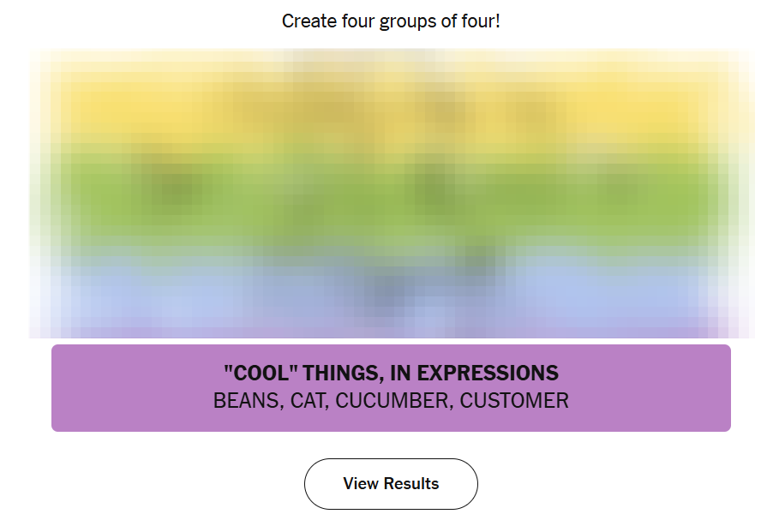
Task: Click the View Results button
Action: pyautogui.click(x=391, y=484)
